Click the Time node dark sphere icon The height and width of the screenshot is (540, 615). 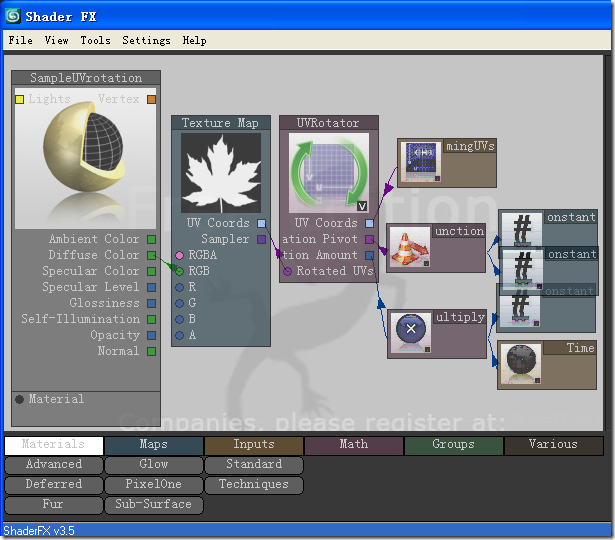pyautogui.click(x=521, y=364)
